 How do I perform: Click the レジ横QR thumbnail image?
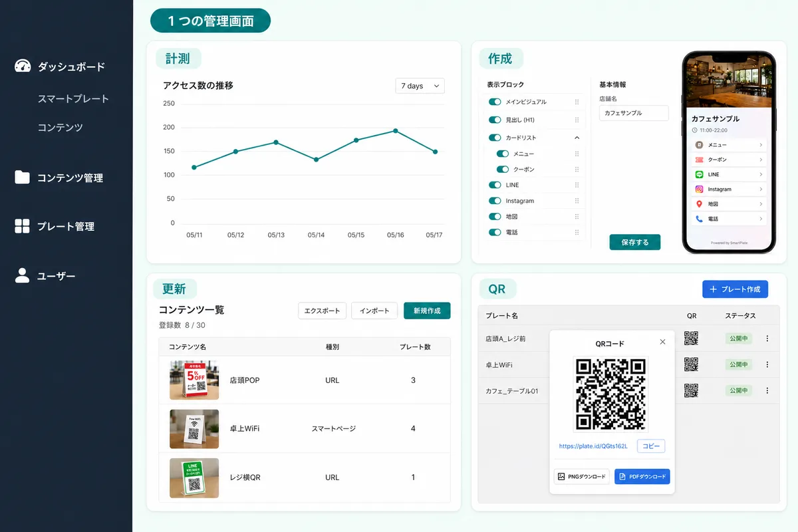click(194, 477)
